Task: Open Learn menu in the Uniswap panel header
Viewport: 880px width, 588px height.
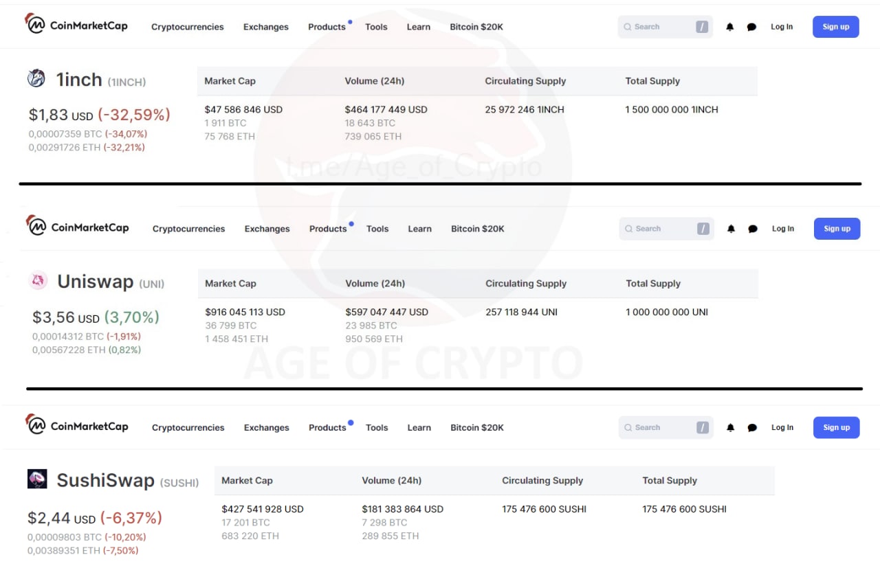Action: click(x=420, y=229)
